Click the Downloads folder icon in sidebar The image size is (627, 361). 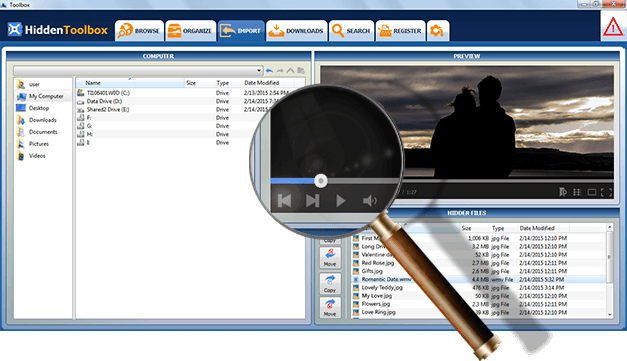pos(21,120)
